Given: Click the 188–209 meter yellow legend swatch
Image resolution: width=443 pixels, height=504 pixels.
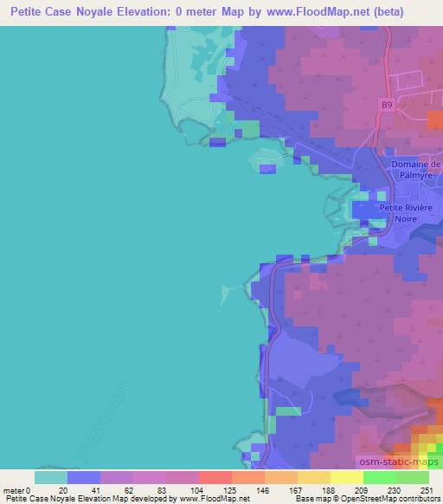Looking at the screenshot, I should click(347, 477).
